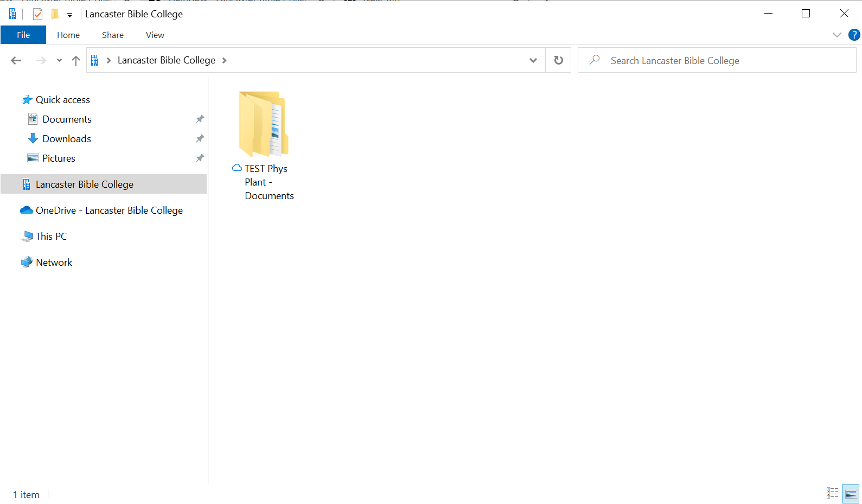
Task: Open Downloads in Quick access
Action: 67,139
